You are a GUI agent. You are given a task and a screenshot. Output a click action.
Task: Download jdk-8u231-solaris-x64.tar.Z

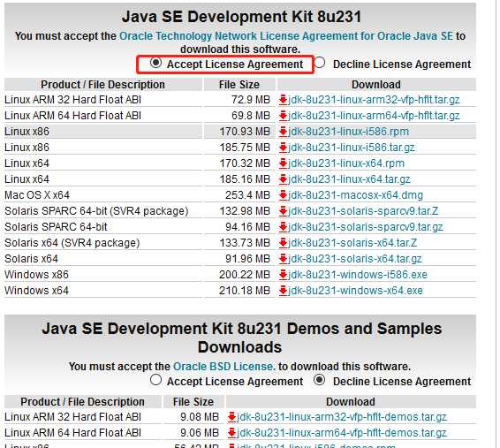352,243
